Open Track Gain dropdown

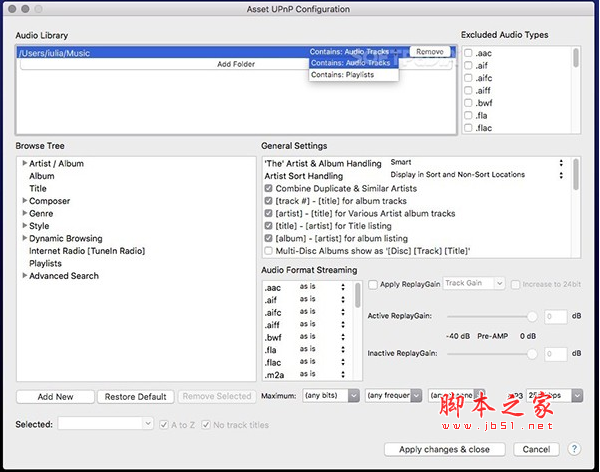474,283
